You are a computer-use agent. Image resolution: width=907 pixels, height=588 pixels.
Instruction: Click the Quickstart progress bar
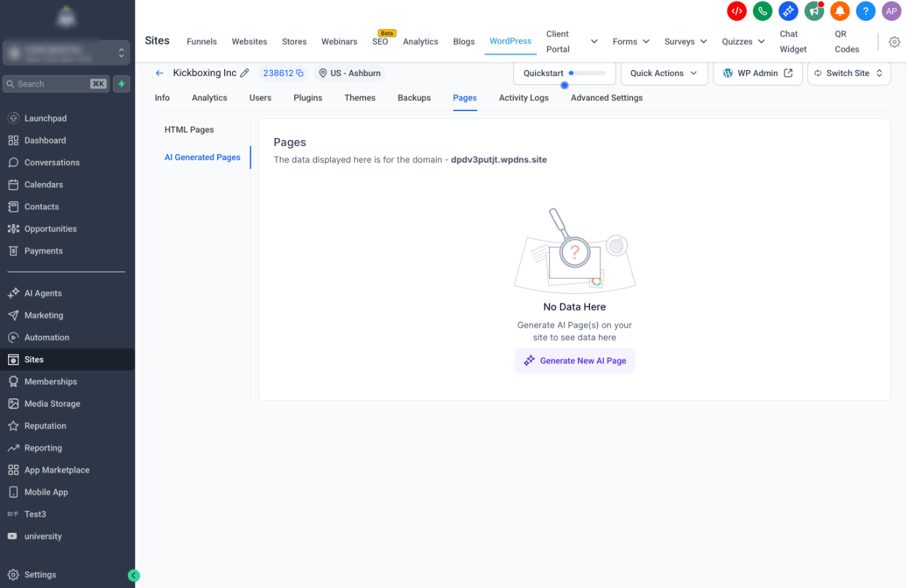tap(587, 73)
